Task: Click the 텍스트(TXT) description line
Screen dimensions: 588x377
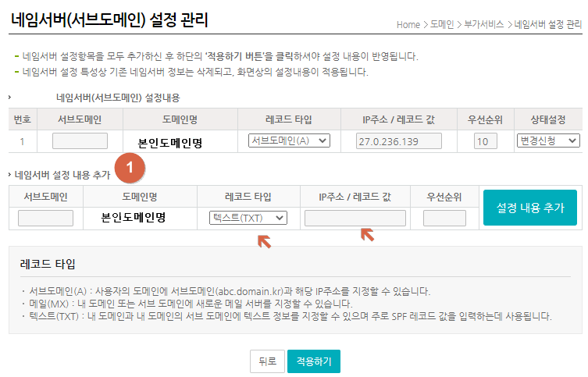Action: coord(290,316)
